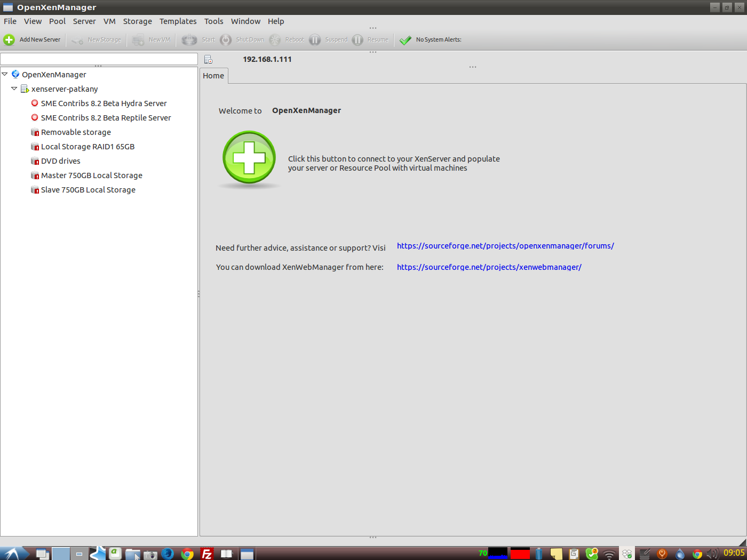Collapse the OpenXenManager tree root

click(5, 75)
